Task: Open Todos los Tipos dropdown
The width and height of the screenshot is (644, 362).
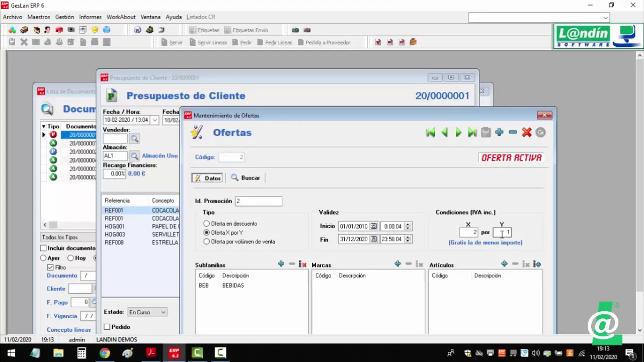Action: tap(69, 237)
